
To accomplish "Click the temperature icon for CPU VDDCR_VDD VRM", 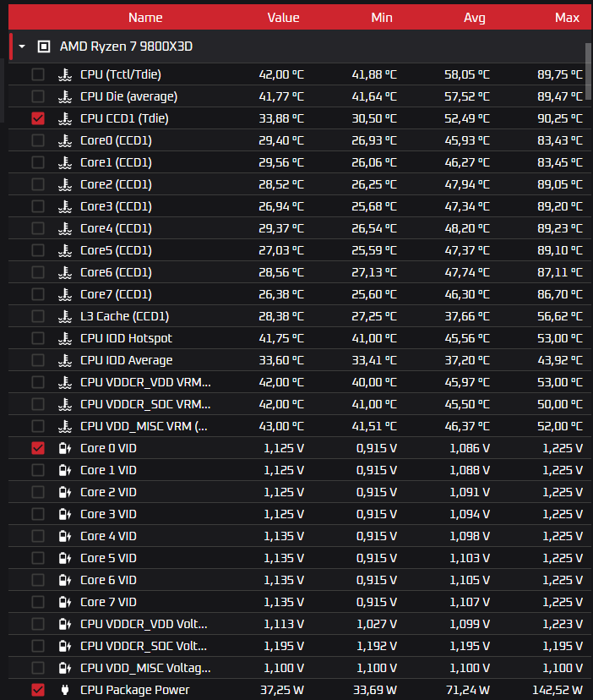I will pos(65,382).
